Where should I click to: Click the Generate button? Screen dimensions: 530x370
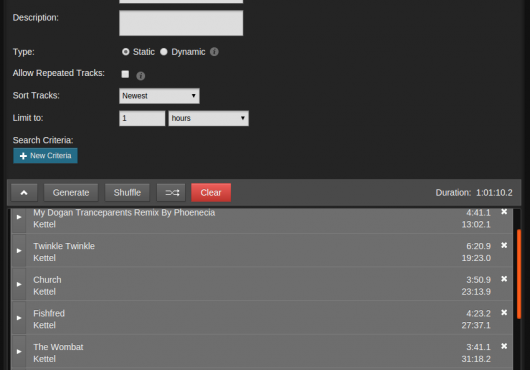(x=71, y=193)
